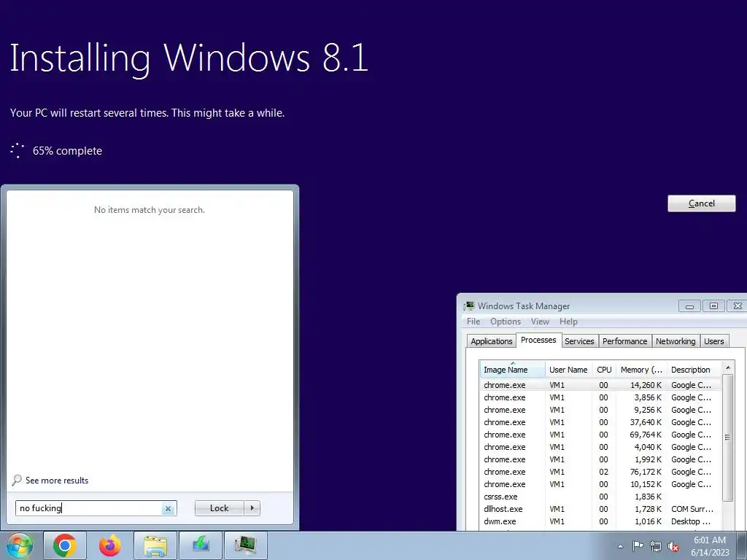The width and height of the screenshot is (747, 560).
Task: Open Firefox from the taskbar
Action: (x=110, y=545)
